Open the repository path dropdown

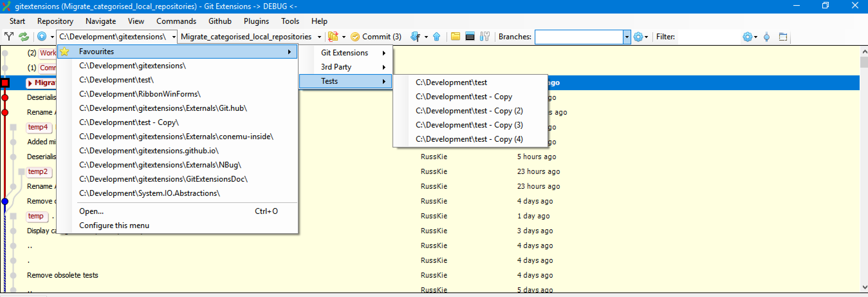click(x=174, y=36)
